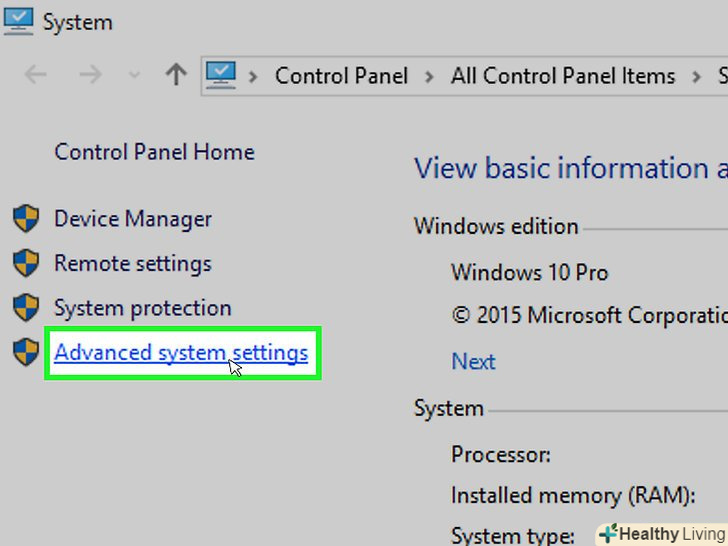728x546 pixels.
Task: Expand the chevron after Control Panel breadcrumb
Action: (429, 76)
